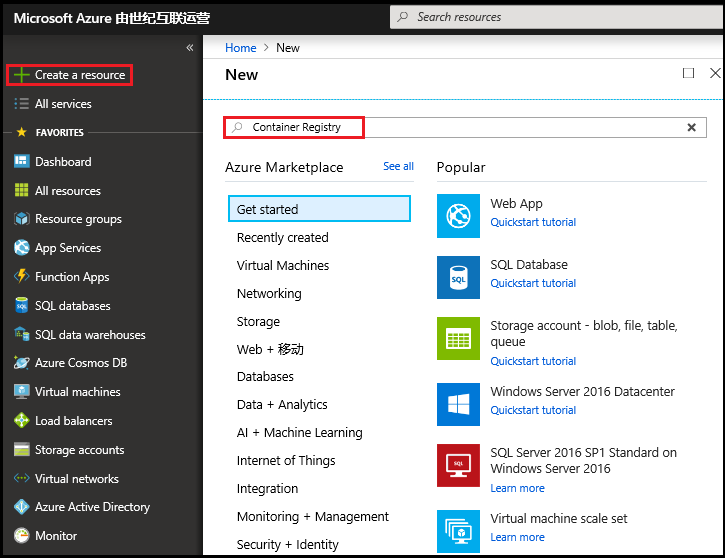Click the Windows Server 2016 Datacenter tile icon
The height and width of the screenshot is (559, 725).
pos(458,404)
